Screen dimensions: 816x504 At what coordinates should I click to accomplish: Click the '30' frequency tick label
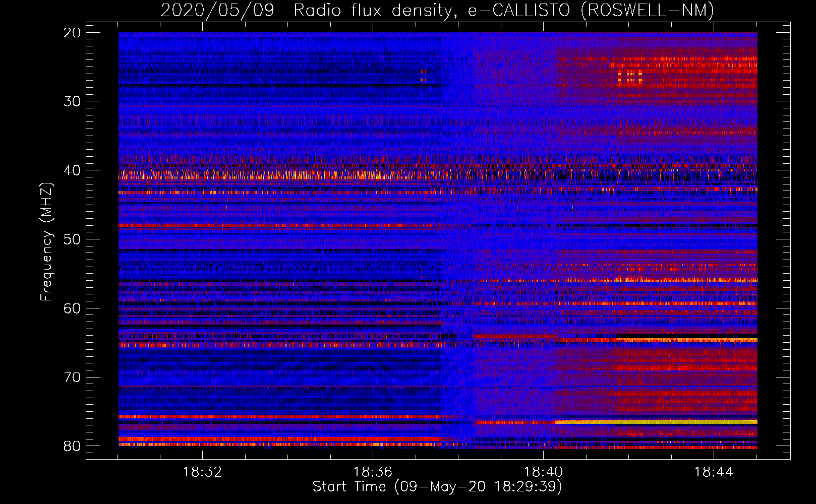point(72,101)
